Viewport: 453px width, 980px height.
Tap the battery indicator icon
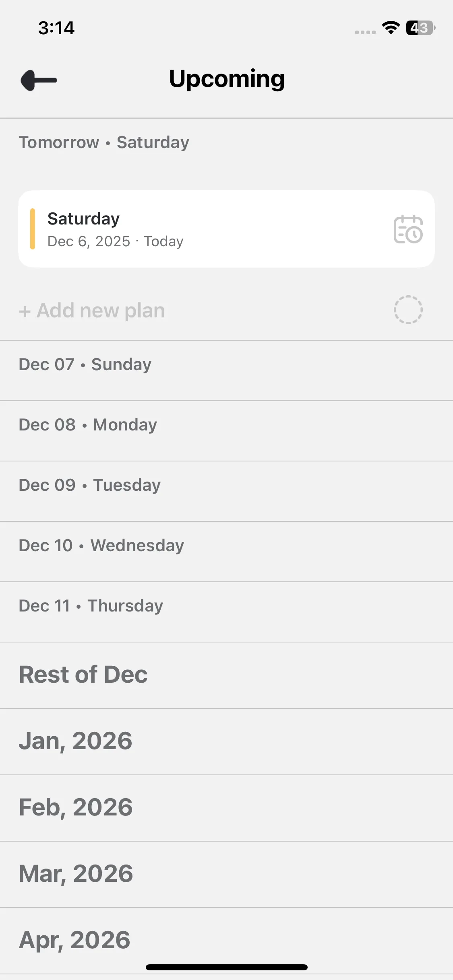[420, 28]
